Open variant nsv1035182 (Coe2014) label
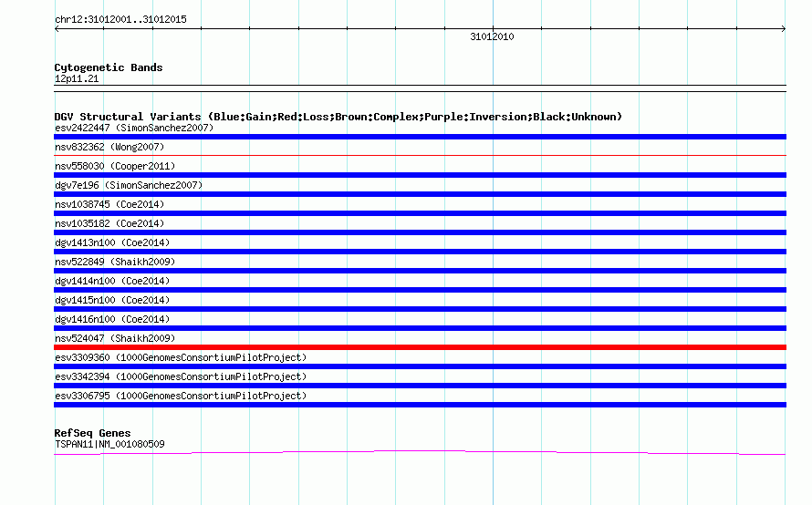Image resolution: width=812 pixels, height=505 pixels. click(109, 223)
